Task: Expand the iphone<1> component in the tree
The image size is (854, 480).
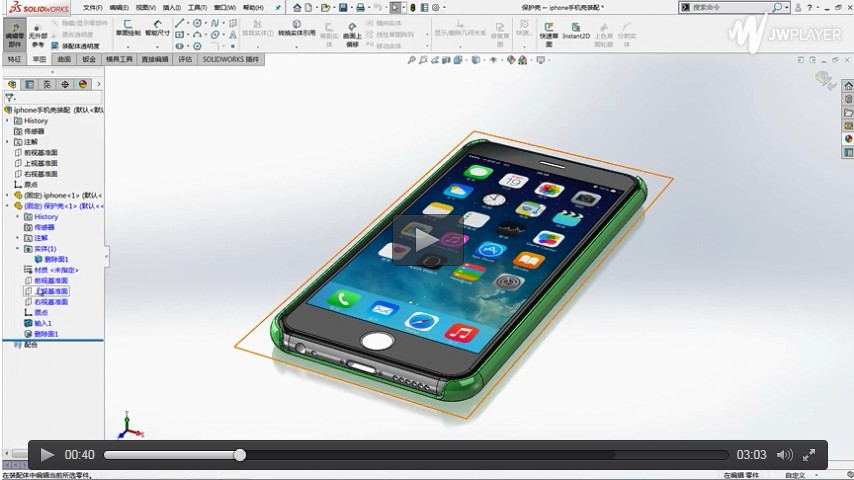Action: [7, 195]
